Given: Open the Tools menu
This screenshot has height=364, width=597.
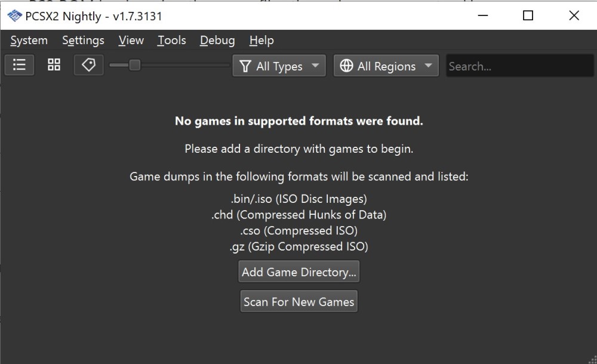Looking at the screenshot, I should 171,41.
